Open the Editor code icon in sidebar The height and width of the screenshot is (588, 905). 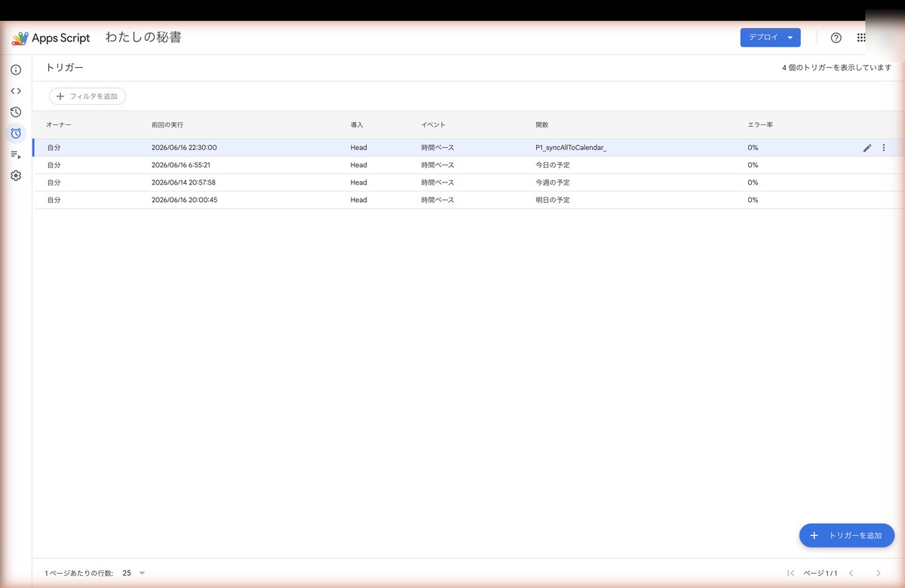pyautogui.click(x=16, y=91)
